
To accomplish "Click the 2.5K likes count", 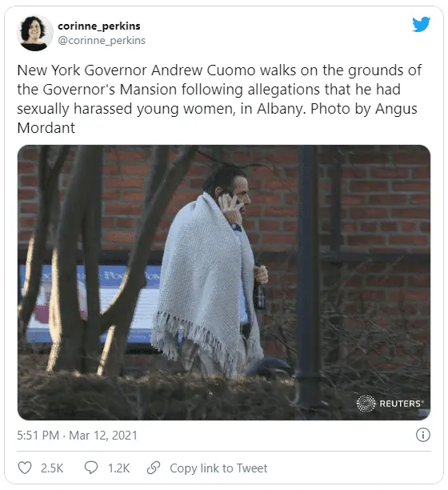I will click(x=52, y=468).
